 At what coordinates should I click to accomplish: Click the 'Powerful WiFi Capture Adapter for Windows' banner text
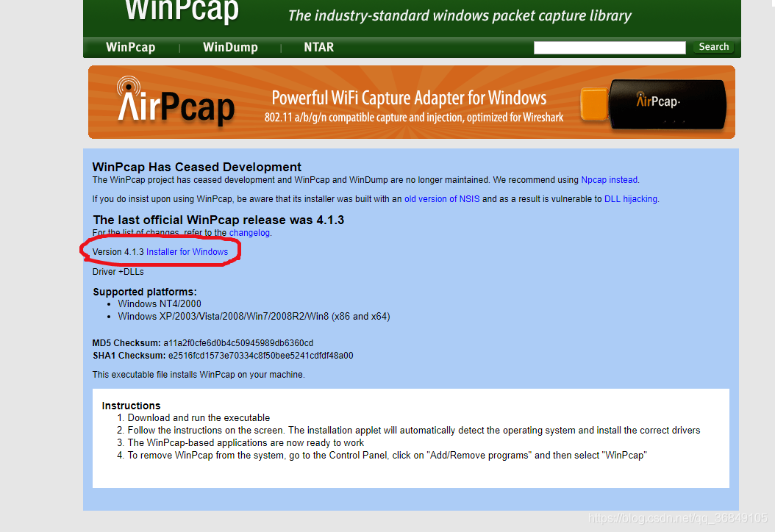(410, 98)
